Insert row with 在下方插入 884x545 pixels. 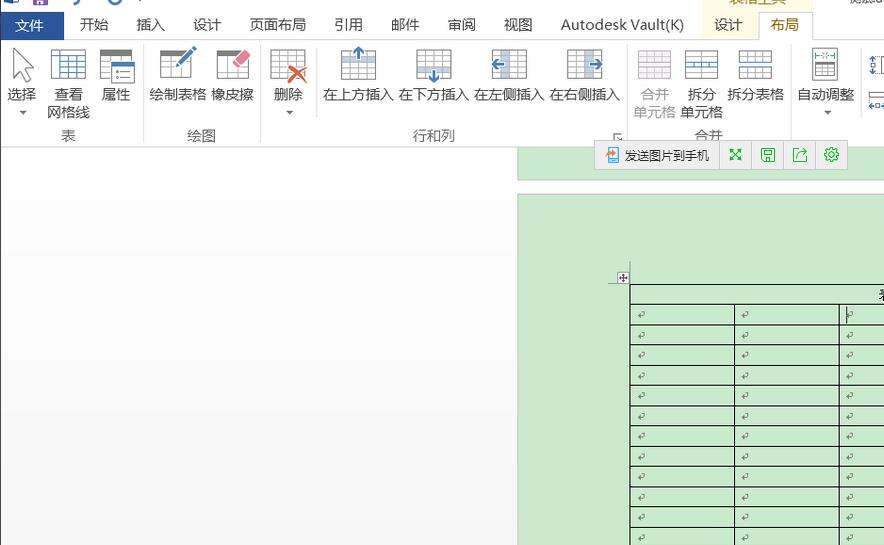[434, 74]
